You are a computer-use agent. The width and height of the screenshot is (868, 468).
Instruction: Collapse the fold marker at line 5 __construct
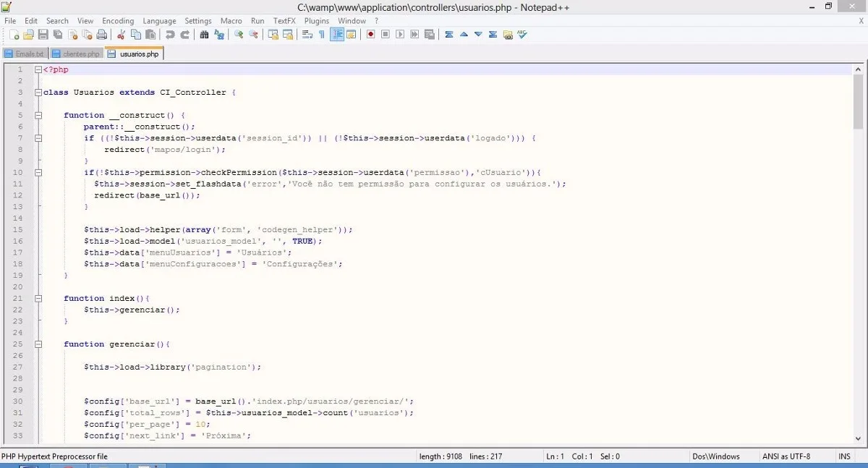point(37,115)
